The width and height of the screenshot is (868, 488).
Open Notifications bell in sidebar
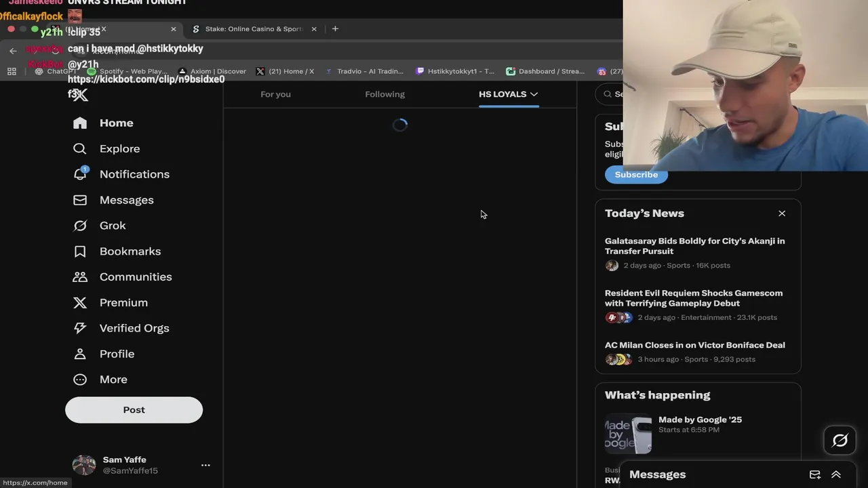(80, 174)
